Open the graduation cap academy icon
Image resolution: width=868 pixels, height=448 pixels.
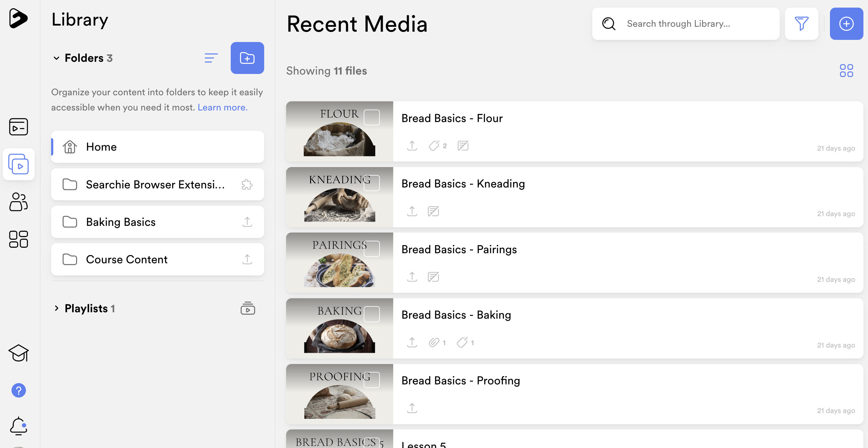(19, 353)
